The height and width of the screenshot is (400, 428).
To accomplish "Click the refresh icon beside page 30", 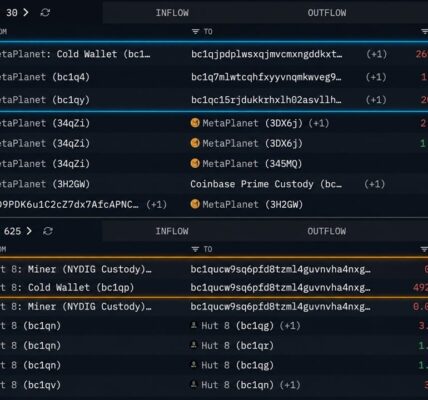I will coord(45,13).
